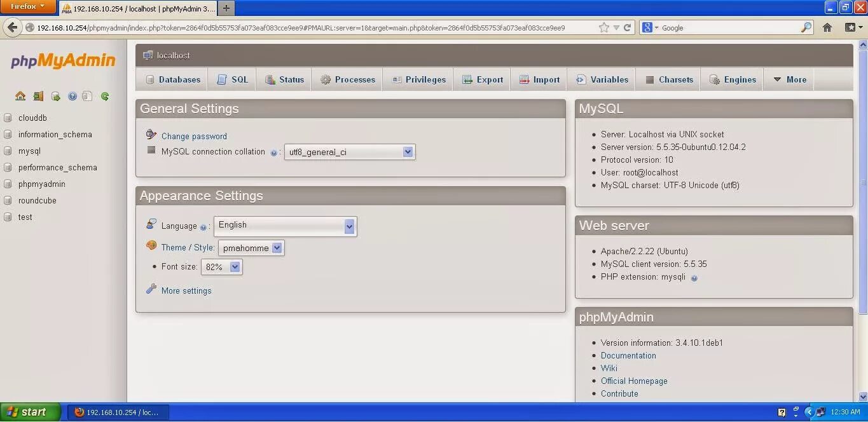The height and width of the screenshot is (422, 868).
Task: Open the Privileges tab
Action: tap(418, 79)
